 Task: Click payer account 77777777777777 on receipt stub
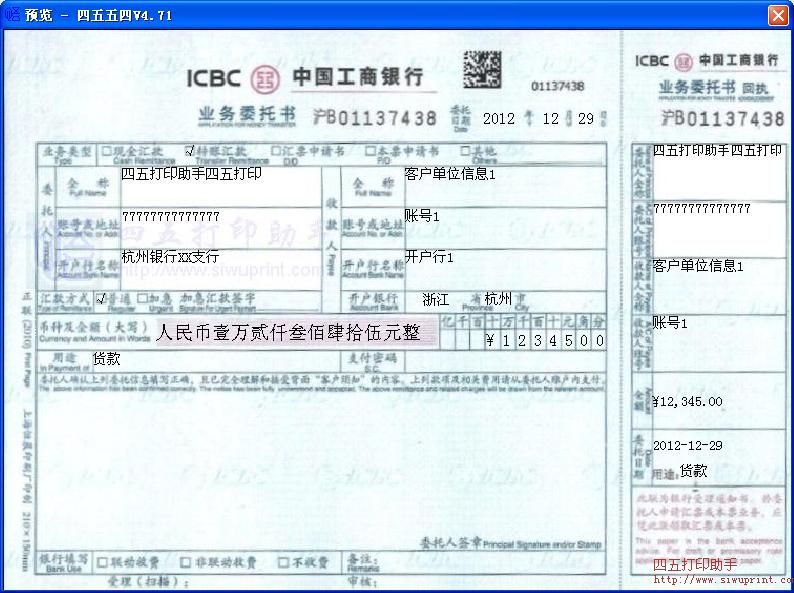click(702, 209)
